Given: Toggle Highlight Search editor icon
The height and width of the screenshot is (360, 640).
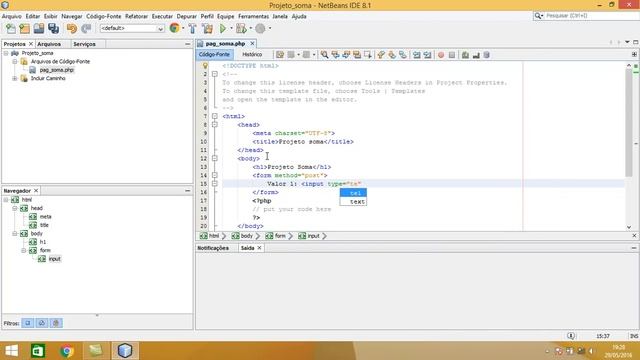Looking at the screenshot, I should pyautogui.click(x=357, y=55).
